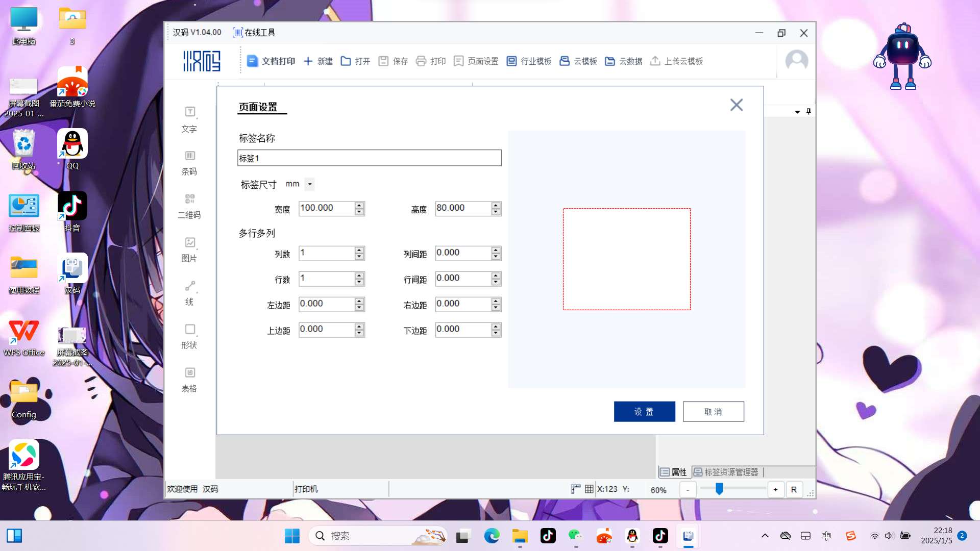Click the 标签名称 input field

pos(369,158)
